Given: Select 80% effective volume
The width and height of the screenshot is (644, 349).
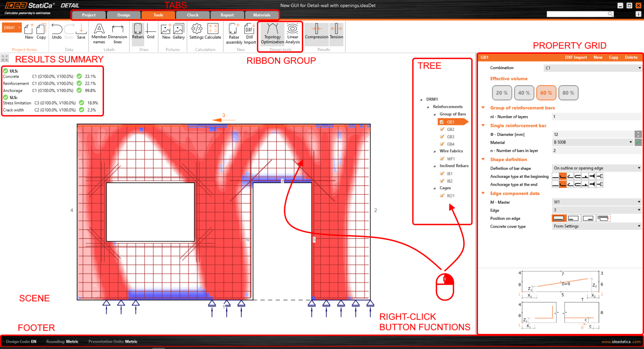Looking at the screenshot, I should pyautogui.click(x=569, y=93).
